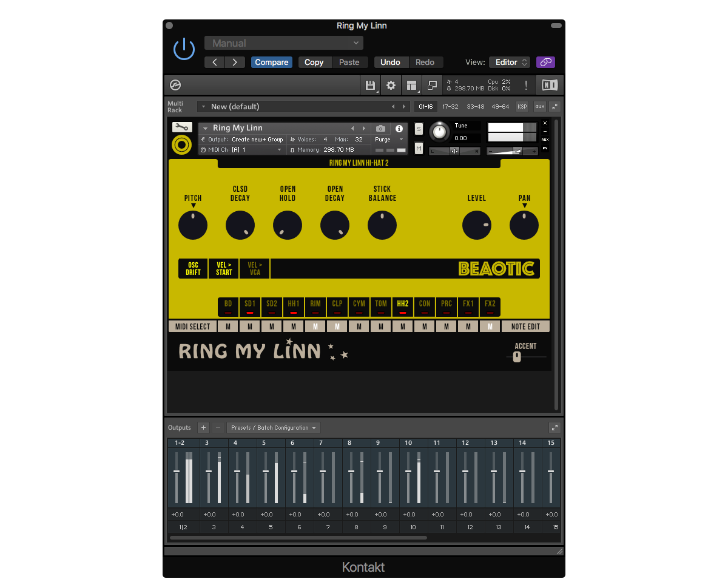This screenshot has width=728, height=579.
Task: Open Presets / Batch Configuration dropdown
Action: coord(274,427)
